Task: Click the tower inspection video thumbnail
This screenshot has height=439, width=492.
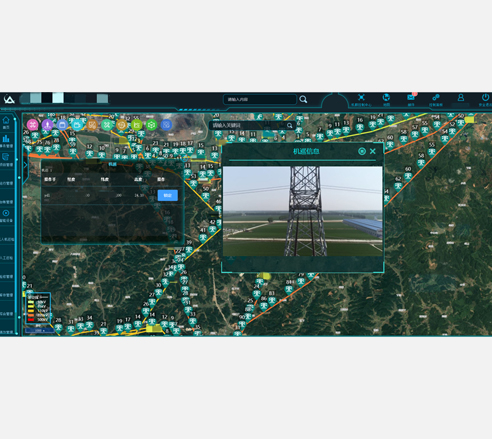Action: click(x=303, y=211)
